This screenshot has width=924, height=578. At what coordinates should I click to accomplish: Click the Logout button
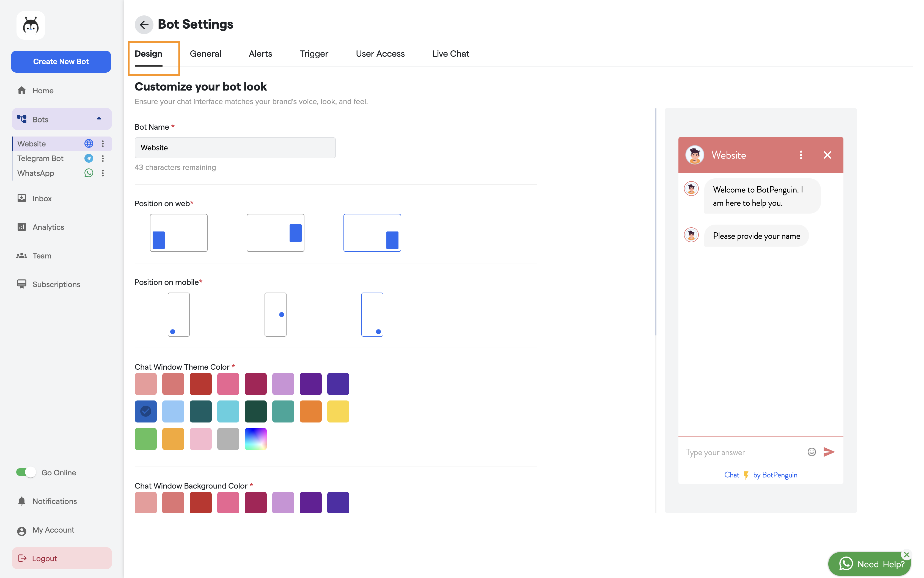click(62, 558)
